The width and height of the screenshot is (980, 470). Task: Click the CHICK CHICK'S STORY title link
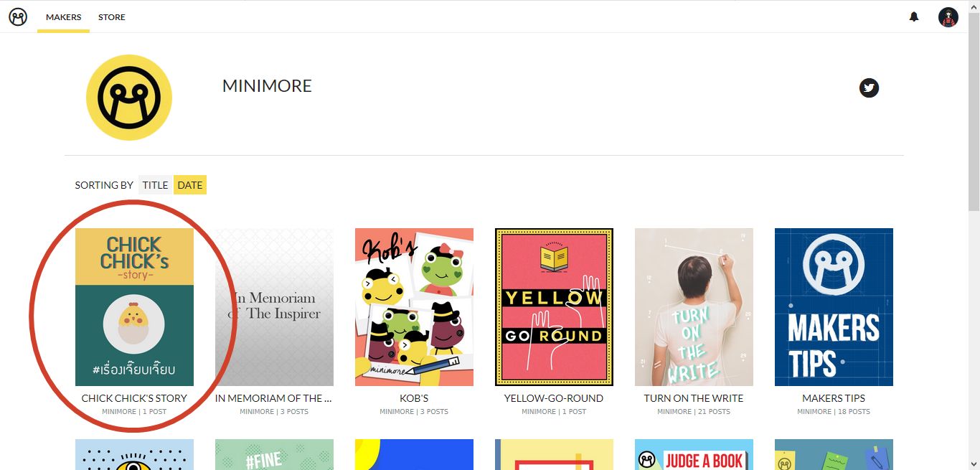pyautogui.click(x=134, y=398)
